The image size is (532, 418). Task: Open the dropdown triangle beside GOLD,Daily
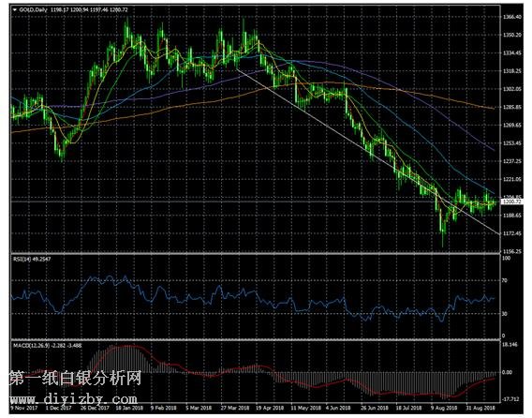pos(15,10)
